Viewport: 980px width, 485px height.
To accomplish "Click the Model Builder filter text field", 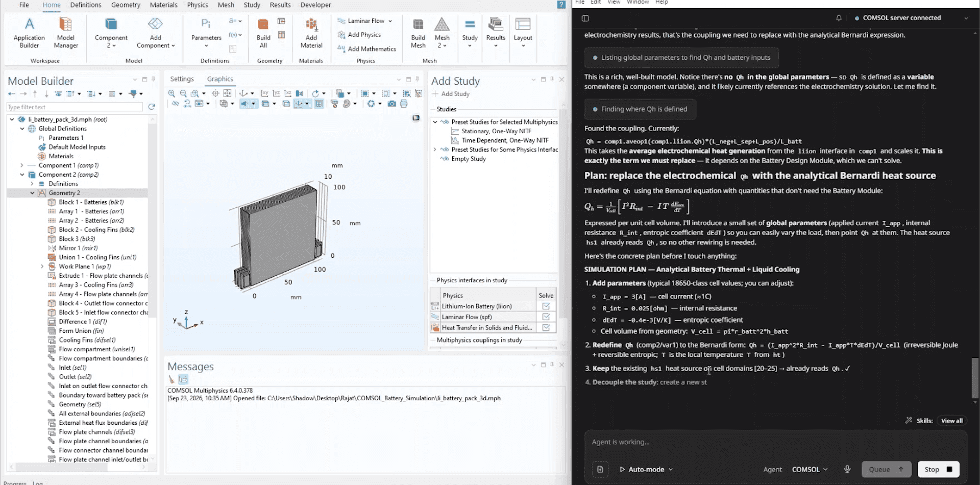I will tap(75, 107).
